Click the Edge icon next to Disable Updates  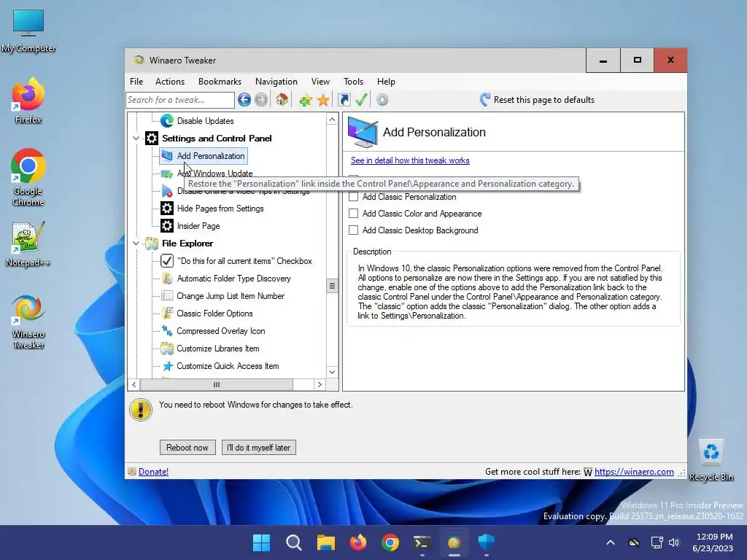167,121
